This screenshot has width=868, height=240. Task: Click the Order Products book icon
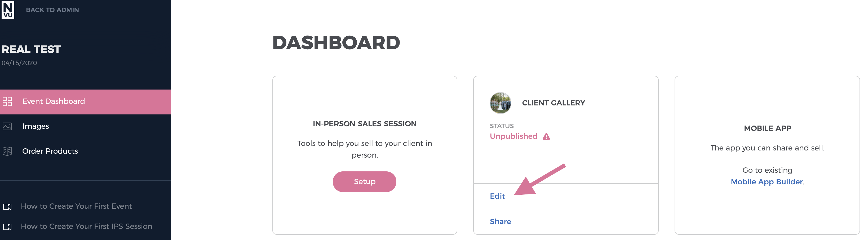point(7,151)
